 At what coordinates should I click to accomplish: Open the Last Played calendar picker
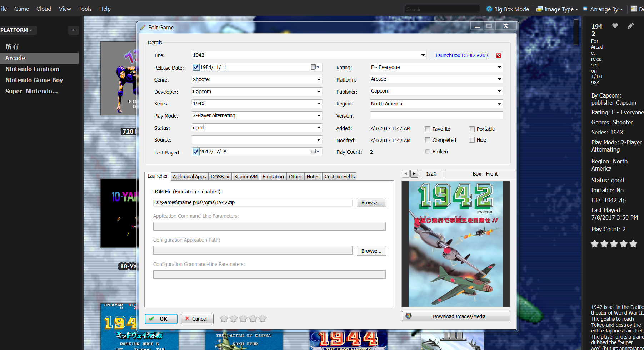(x=315, y=152)
